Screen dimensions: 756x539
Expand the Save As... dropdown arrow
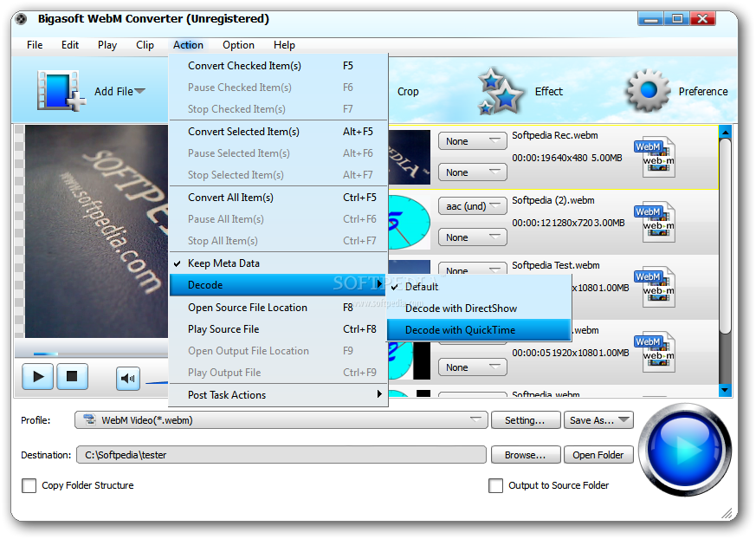624,419
